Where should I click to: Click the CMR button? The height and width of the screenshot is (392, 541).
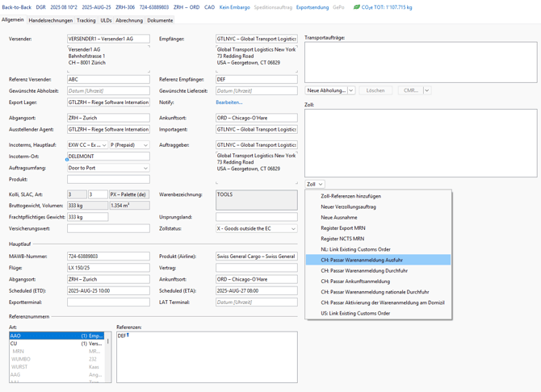pyautogui.click(x=410, y=90)
